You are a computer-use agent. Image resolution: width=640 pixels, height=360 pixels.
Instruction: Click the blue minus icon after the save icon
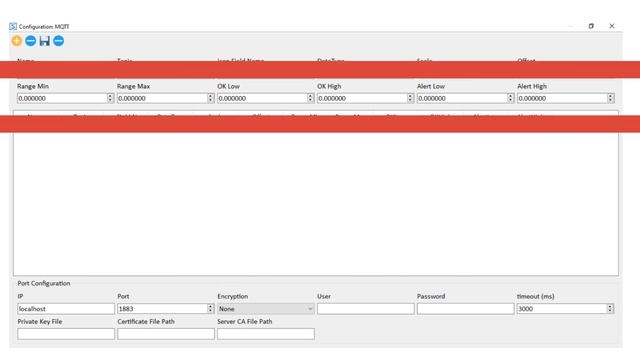[x=59, y=41]
